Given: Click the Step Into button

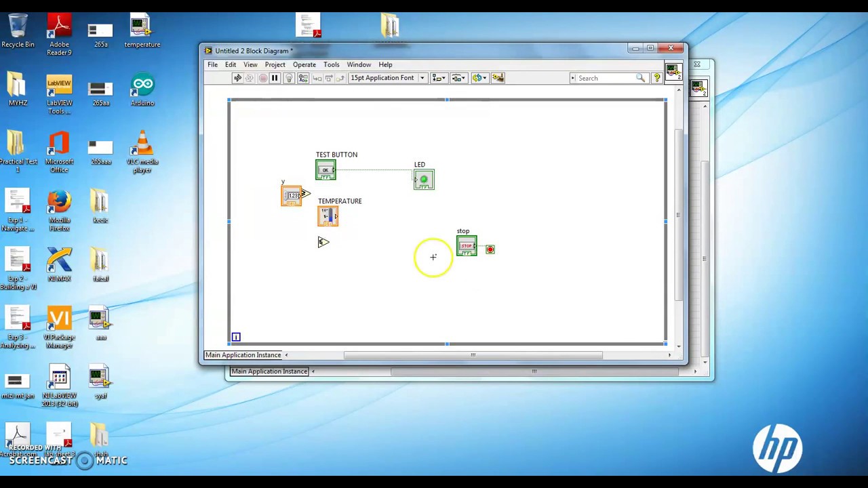Looking at the screenshot, I should click(x=317, y=78).
